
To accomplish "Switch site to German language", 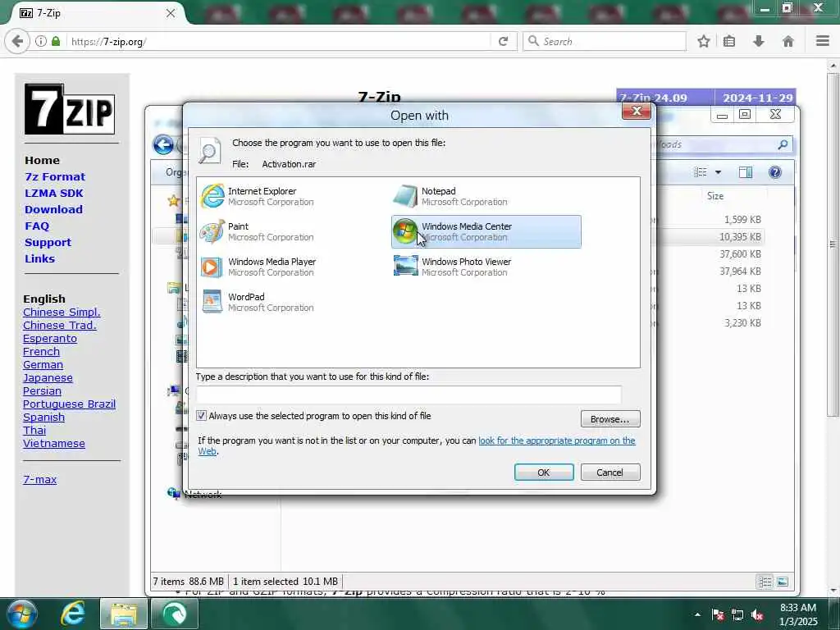I will click(x=43, y=364).
